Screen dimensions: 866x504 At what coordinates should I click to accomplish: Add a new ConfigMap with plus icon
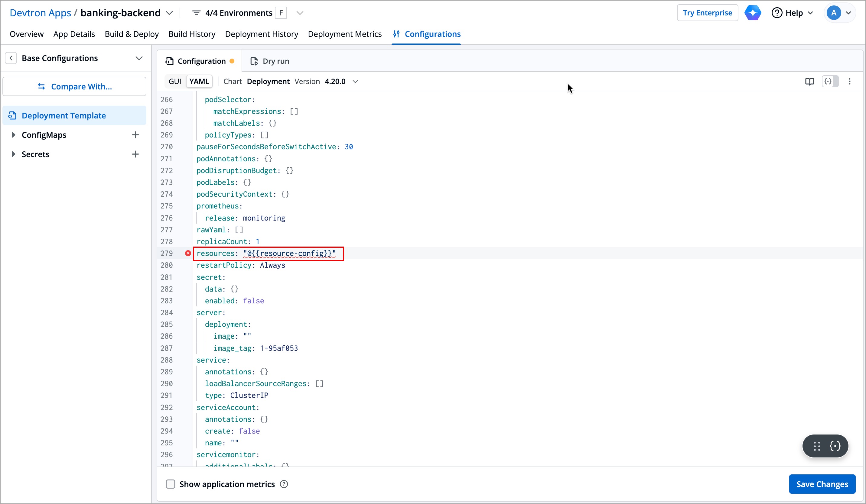[x=135, y=135]
